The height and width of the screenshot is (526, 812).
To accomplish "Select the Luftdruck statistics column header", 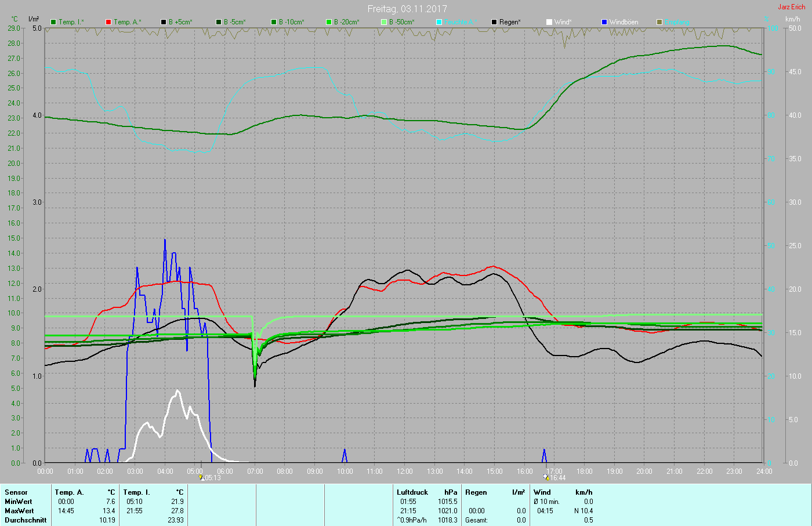I will (x=412, y=492).
